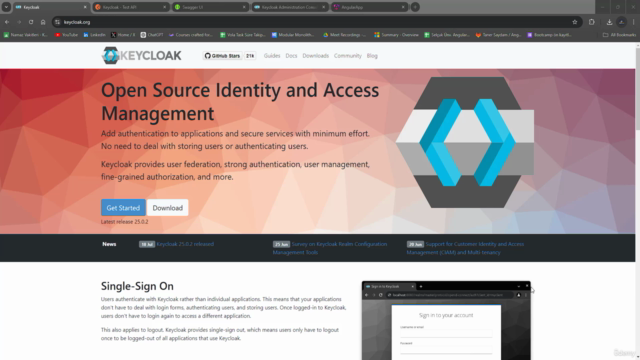Open the Modular Monolith bookmark
The width and height of the screenshot is (640, 360).
(x=293, y=35)
